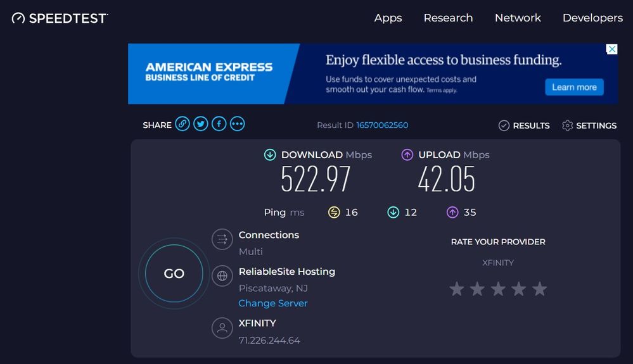Click the Connections multi icon
Screen dimensions: 633x364
[222, 239]
